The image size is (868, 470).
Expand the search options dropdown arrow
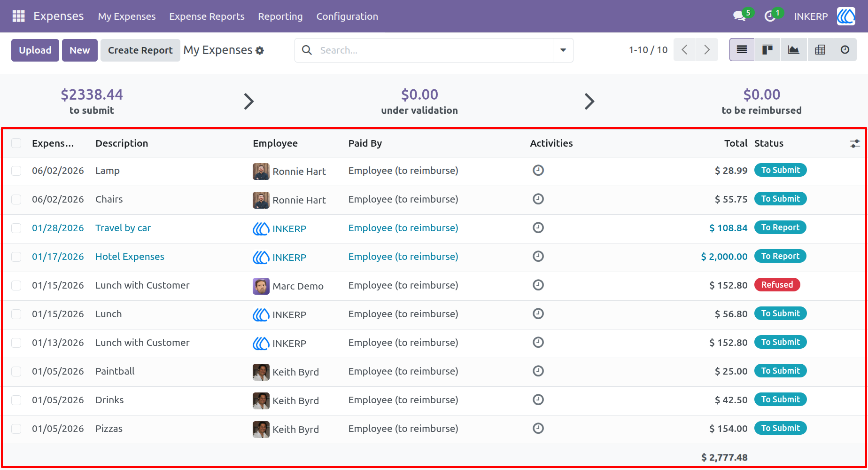pyautogui.click(x=563, y=50)
